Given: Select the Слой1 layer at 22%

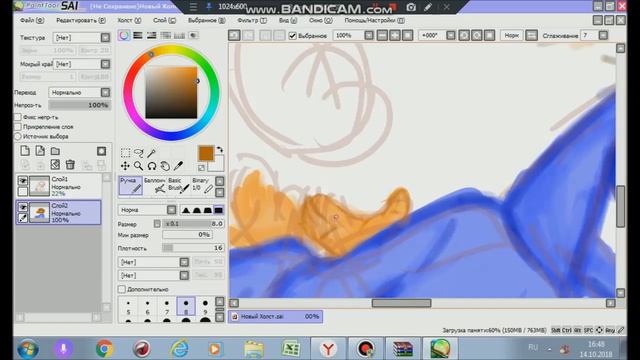Looking at the screenshot, I should (x=59, y=186).
